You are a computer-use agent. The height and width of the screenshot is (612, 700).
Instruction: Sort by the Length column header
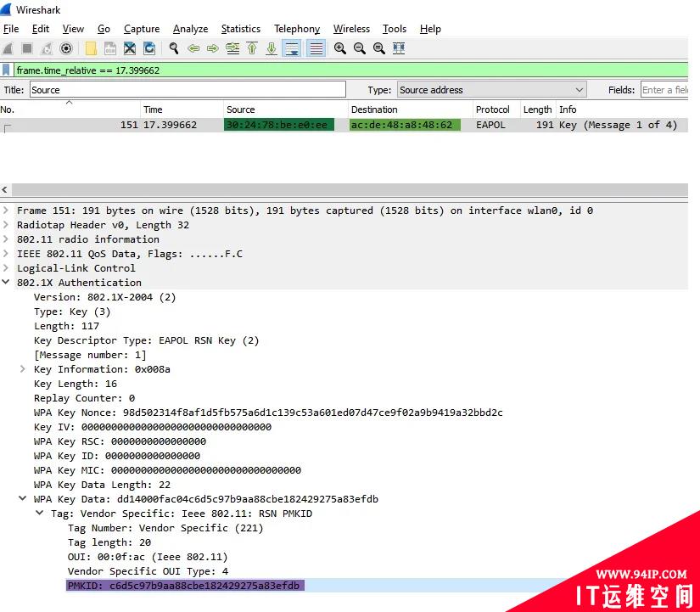tap(538, 109)
